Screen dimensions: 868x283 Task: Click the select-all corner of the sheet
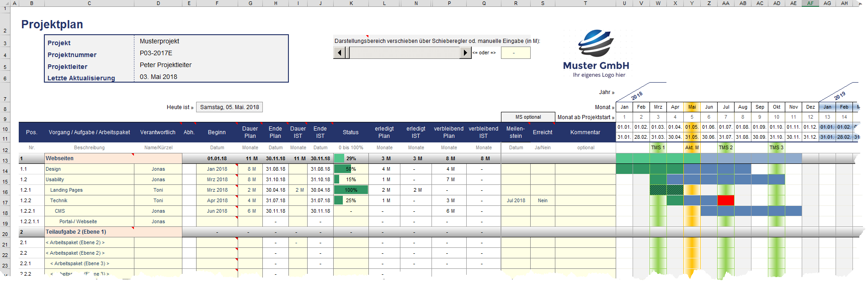click(x=5, y=3)
